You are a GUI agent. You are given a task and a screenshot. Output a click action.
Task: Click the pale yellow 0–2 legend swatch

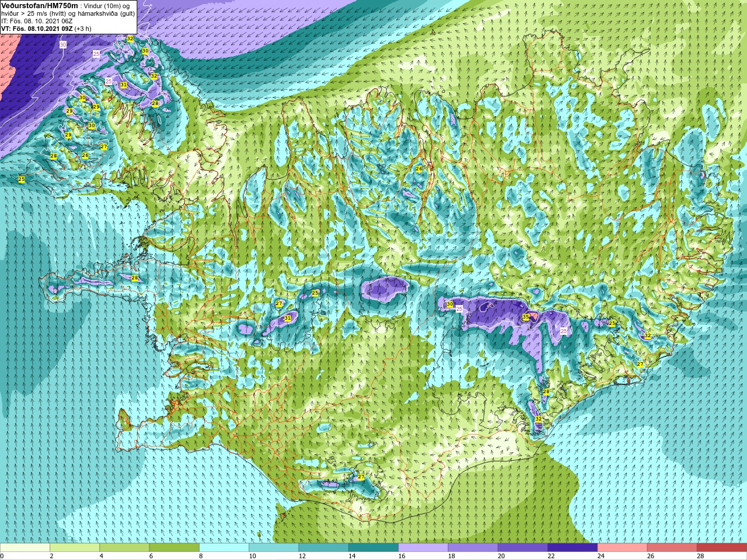pyautogui.click(x=25, y=548)
